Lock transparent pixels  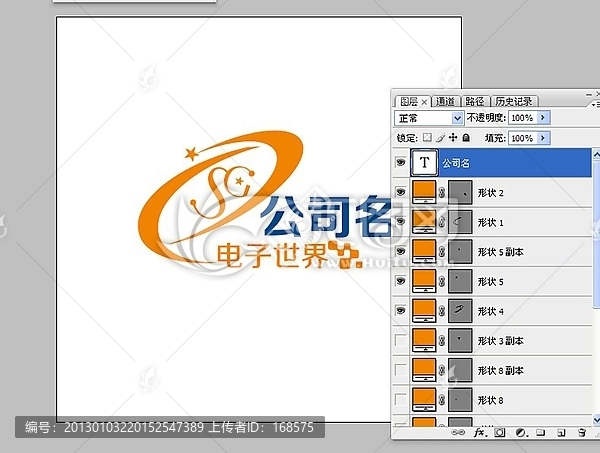pyautogui.click(x=427, y=137)
